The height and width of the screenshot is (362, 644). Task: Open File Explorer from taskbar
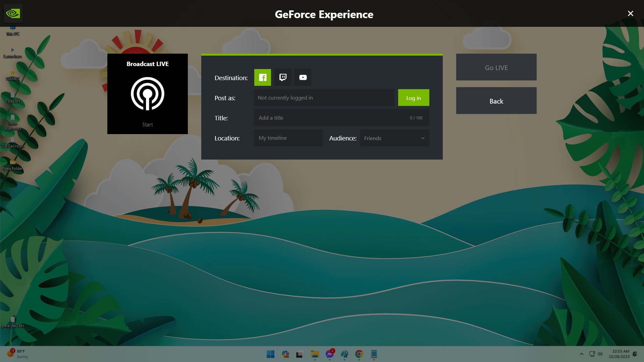click(315, 354)
